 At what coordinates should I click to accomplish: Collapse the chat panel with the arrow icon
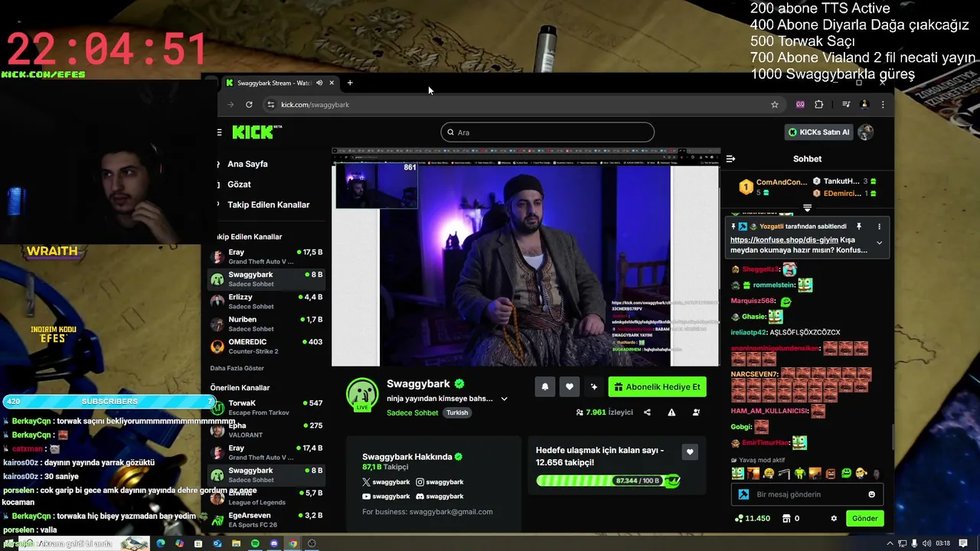pos(730,158)
